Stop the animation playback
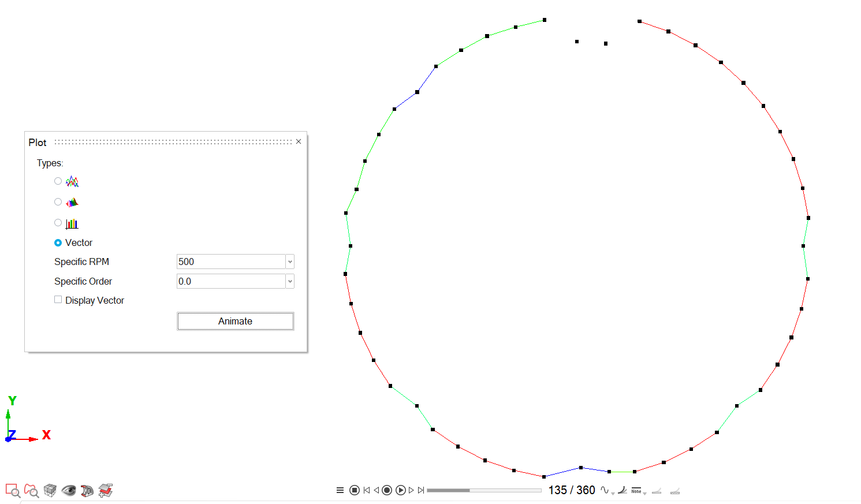Viewport: 861px width, 504px height. [355, 490]
